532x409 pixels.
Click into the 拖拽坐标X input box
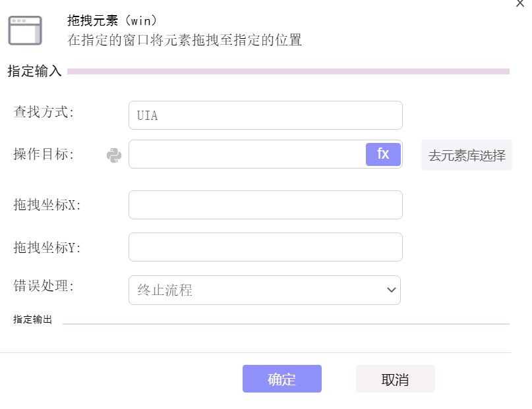click(x=266, y=205)
